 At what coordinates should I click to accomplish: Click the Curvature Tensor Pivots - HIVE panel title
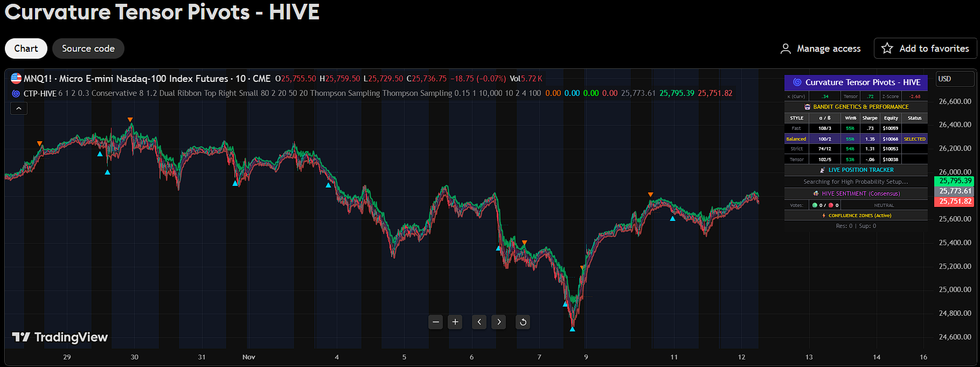tap(863, 82)
